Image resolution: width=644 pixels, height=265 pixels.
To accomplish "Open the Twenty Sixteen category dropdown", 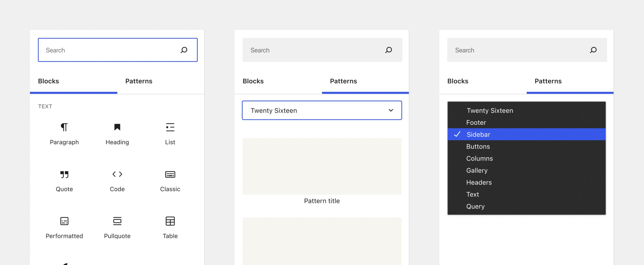I will tap(322, 110).
